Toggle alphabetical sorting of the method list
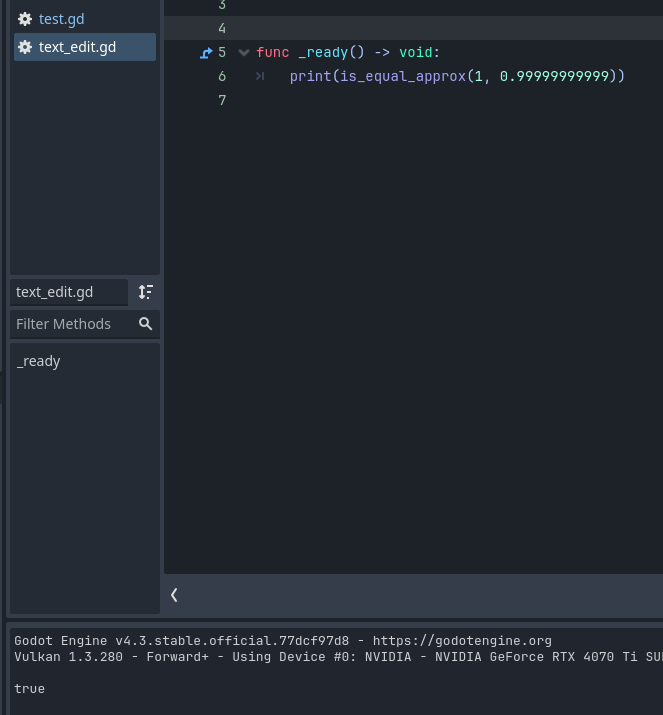 (x=146, y=292)
